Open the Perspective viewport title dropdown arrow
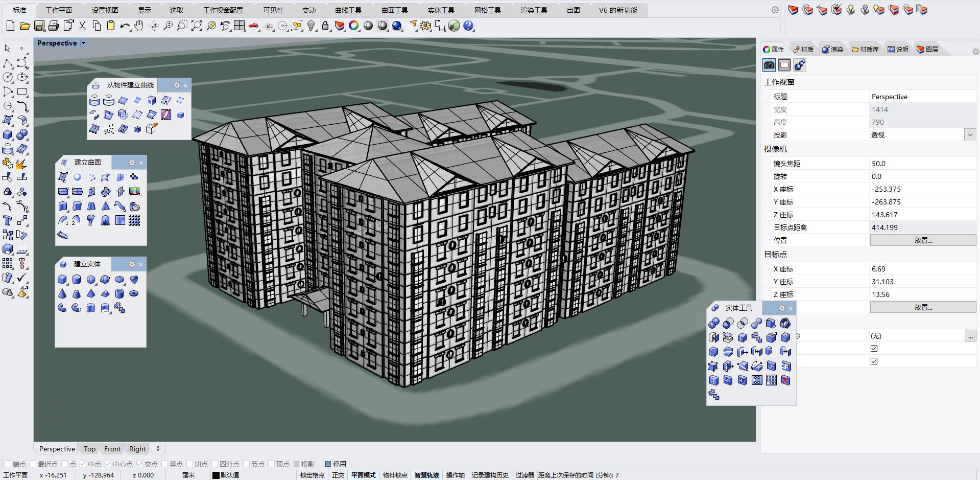The image size is (980, 480). (x=83, y=43)
